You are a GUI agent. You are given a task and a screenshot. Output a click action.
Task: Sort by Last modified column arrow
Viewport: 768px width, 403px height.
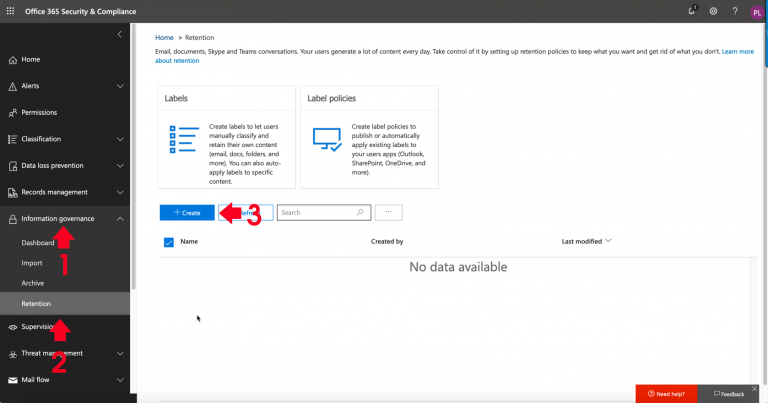tap(608, 240)
